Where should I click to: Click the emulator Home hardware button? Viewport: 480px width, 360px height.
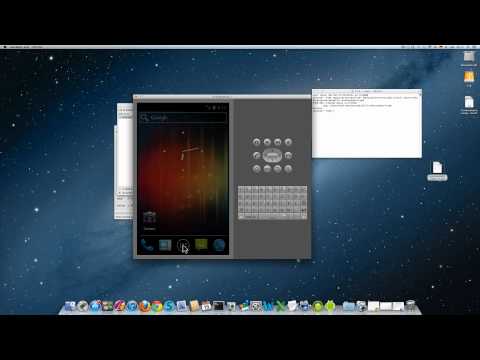[x=256, y=169]
